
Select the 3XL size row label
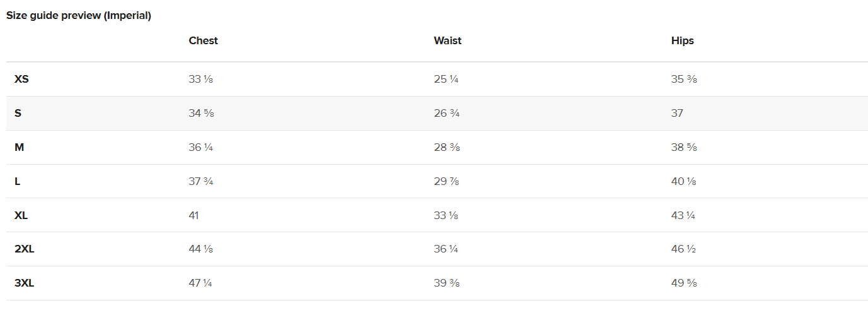[25, 283]
